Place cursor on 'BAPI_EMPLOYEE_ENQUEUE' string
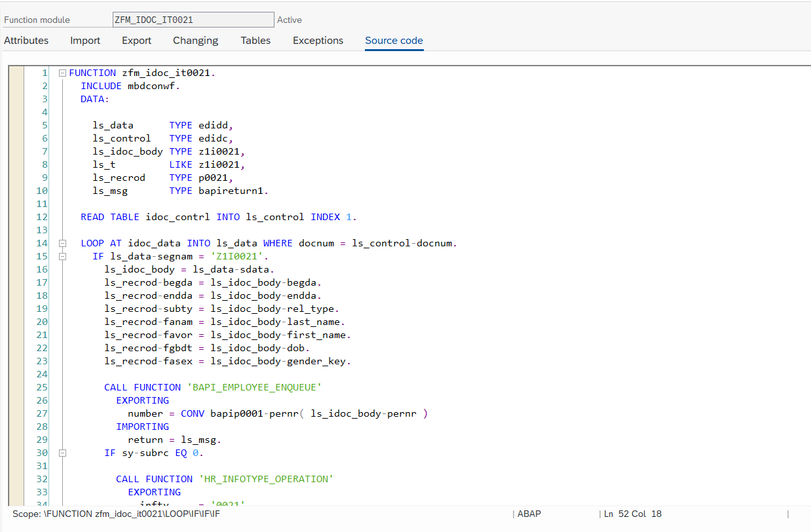Image resolution: width=811 pixels, height=532 pixels. (x=254, y=387)
